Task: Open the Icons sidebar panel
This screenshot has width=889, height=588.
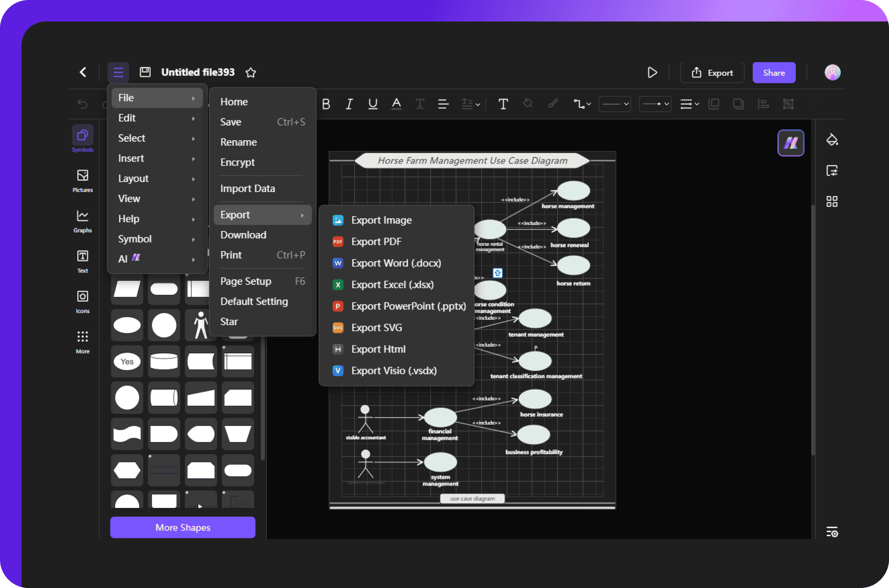Action: [83, 302]
